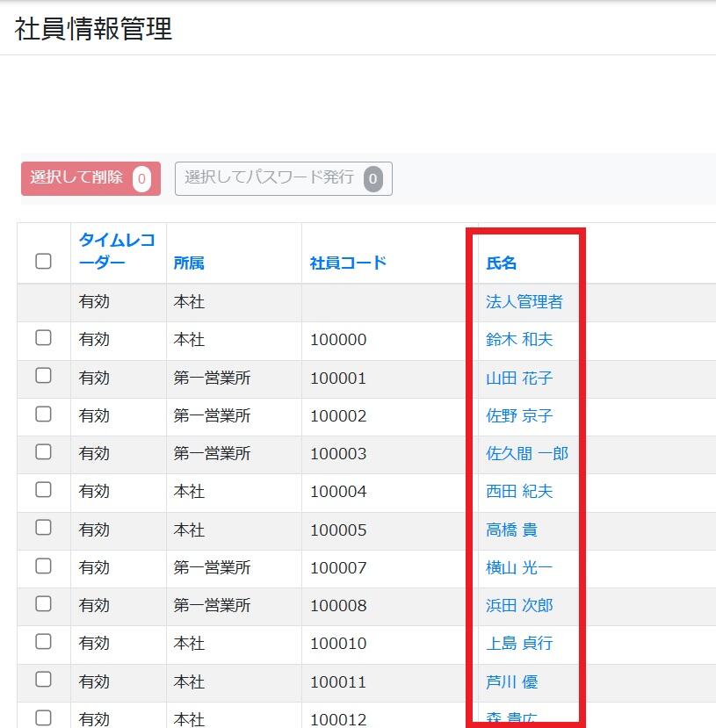Open 西田 紀夫's employee details
The image size is (716, 728).
(522, 492)
